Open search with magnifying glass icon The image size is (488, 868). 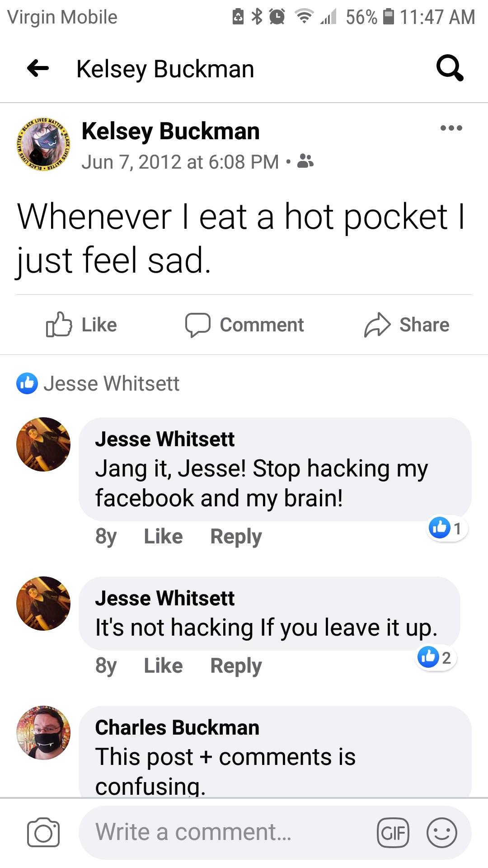pos(450,68)
